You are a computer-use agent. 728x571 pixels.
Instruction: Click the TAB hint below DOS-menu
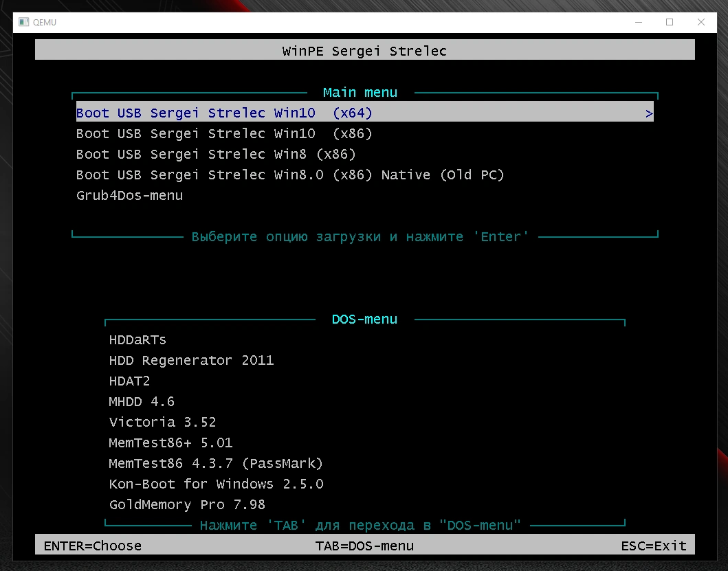360,526
